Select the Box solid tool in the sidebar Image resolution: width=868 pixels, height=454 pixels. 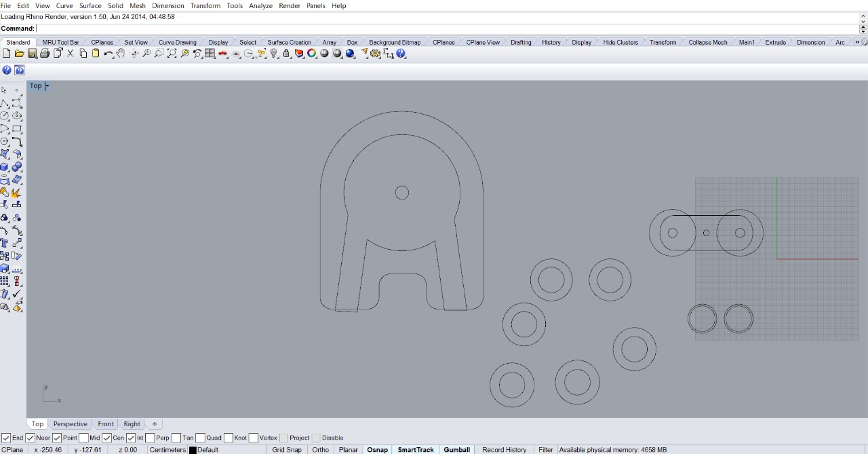click(5, 167)
